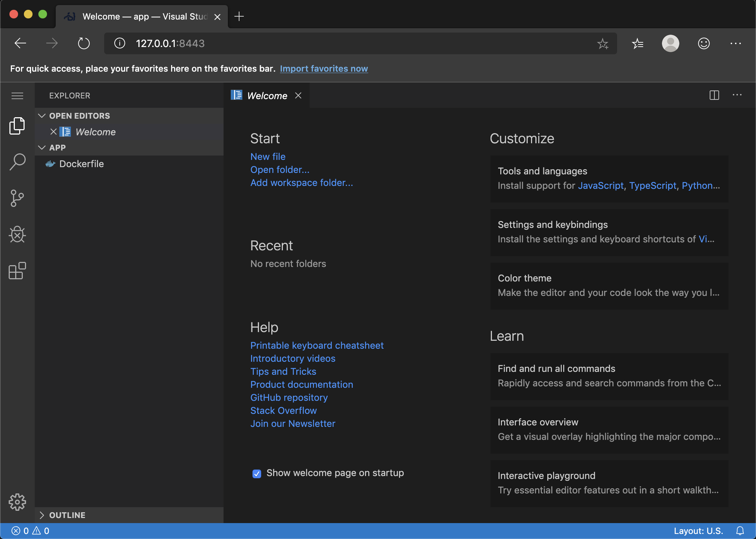The width and height of the screenshot is (756, 539).
Task: Click the browser forward arrow
Action: tap(52, 43)
